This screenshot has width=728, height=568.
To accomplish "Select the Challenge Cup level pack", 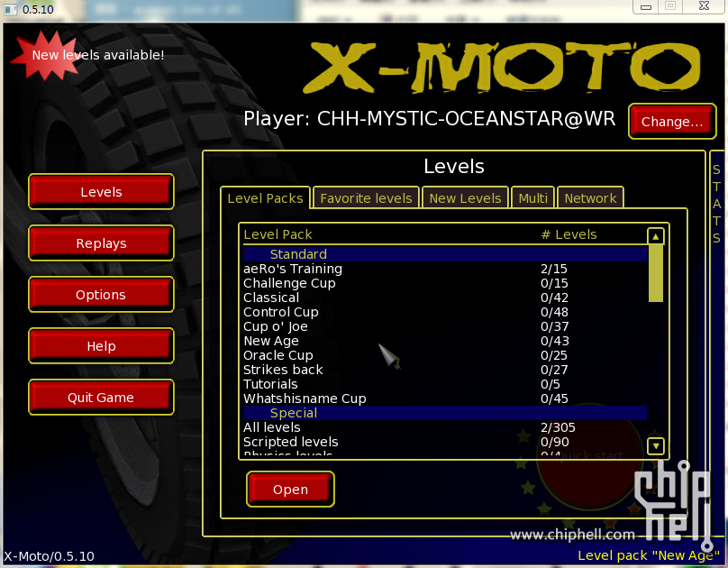I will (x=445, y=283).
